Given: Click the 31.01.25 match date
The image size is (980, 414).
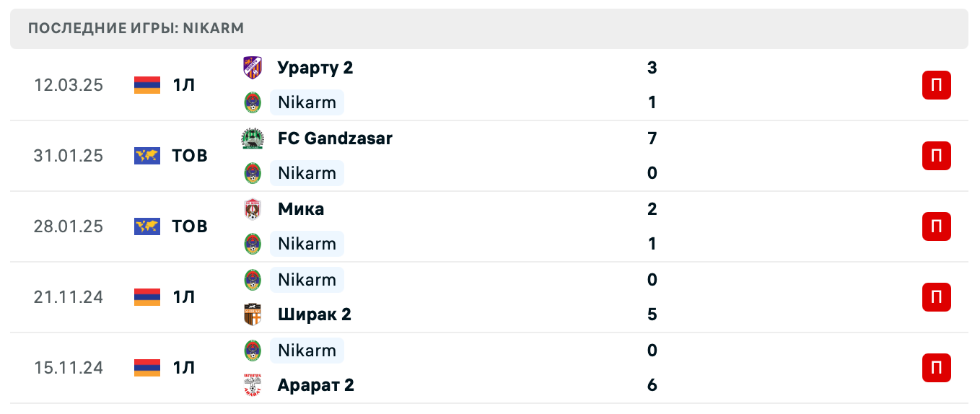Looking at the screenshot, I should 69,156.
